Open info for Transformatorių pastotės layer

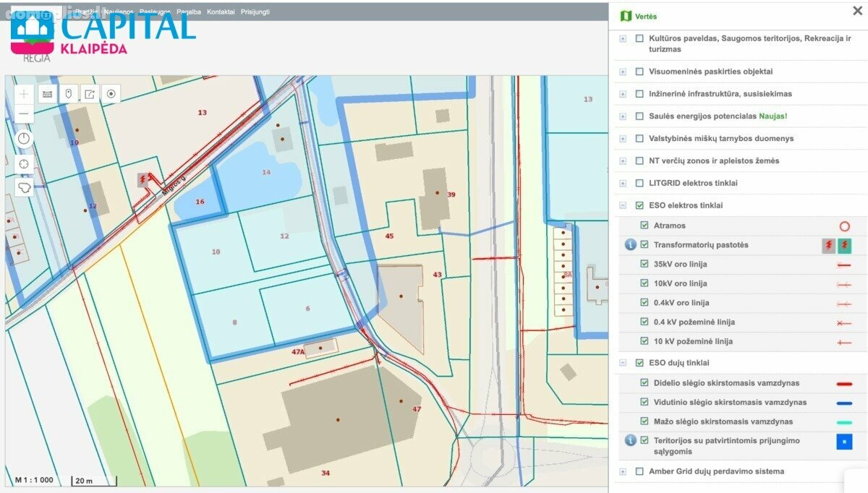pos(631,245)
